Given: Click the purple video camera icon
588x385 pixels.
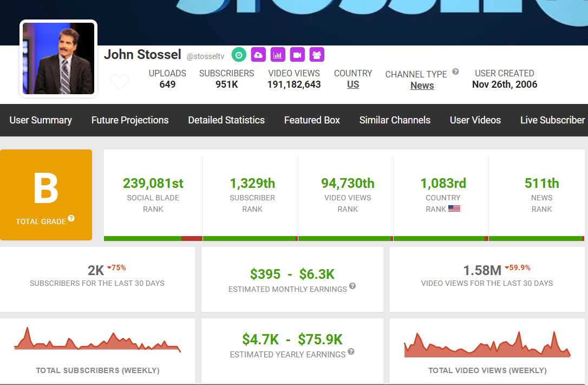Looking at the screenshot, I should pos(297,55).
